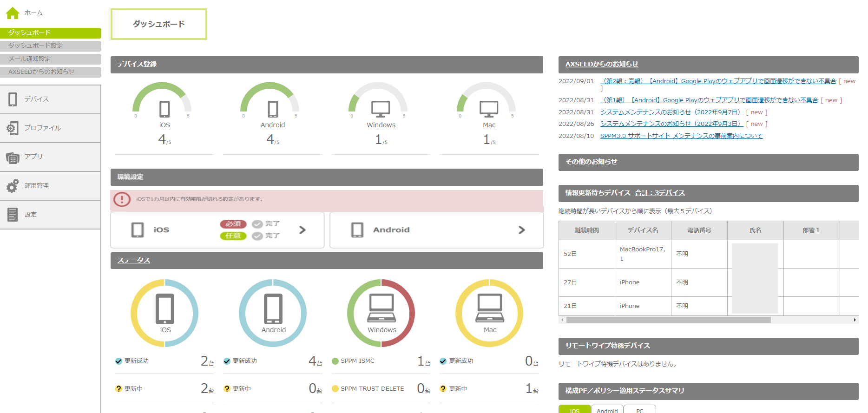Switch to the Android policy tab
868x413 pixels.
[x=607, y=409]
